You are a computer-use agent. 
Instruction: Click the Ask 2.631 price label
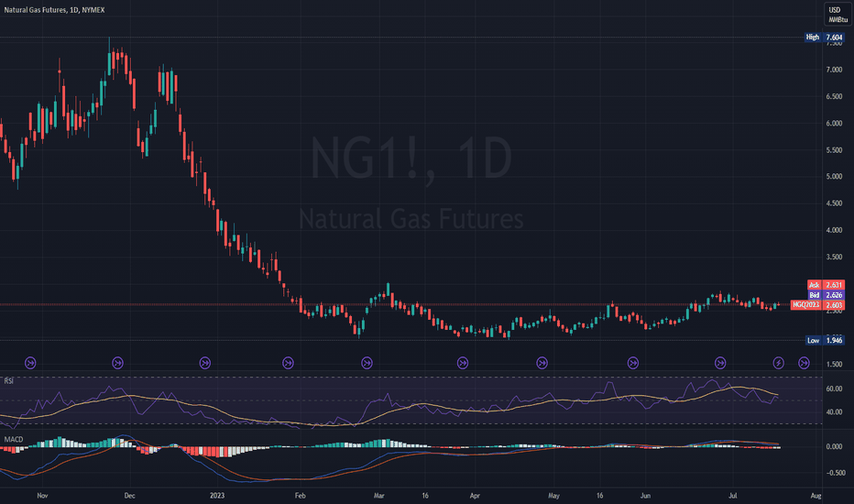(826, 285)
